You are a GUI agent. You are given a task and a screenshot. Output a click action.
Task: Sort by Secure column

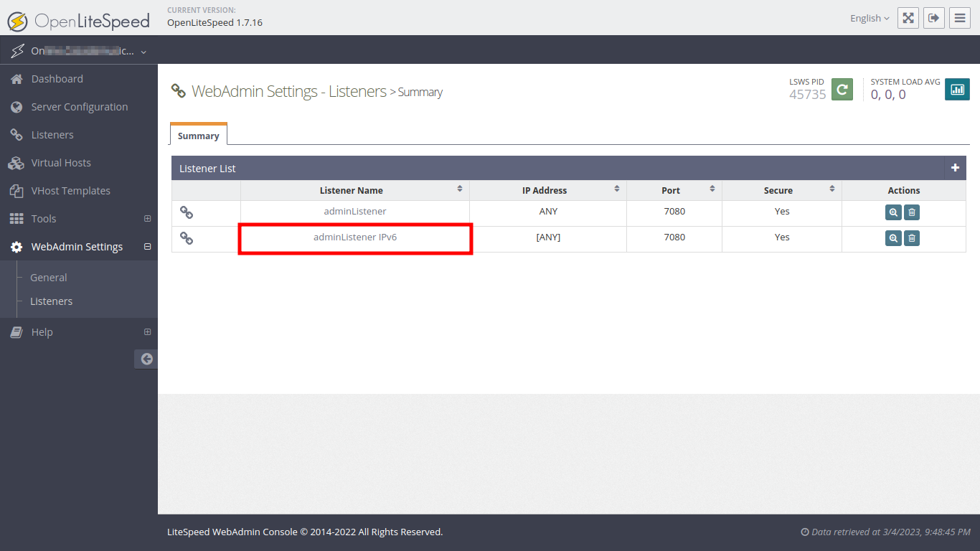tap(782, 190)
